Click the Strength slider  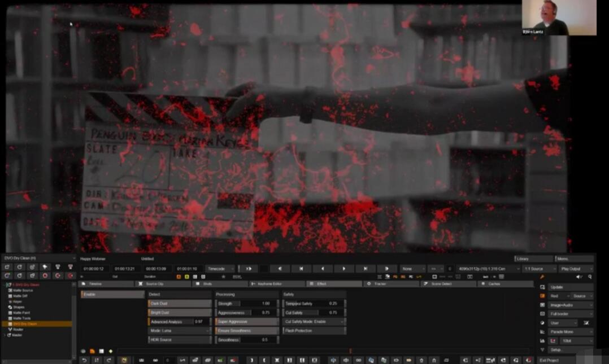pos(247,304)
